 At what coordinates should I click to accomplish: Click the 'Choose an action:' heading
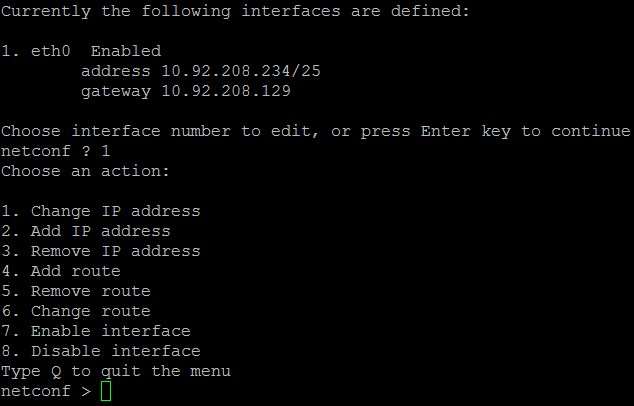(x=85, y=171)
